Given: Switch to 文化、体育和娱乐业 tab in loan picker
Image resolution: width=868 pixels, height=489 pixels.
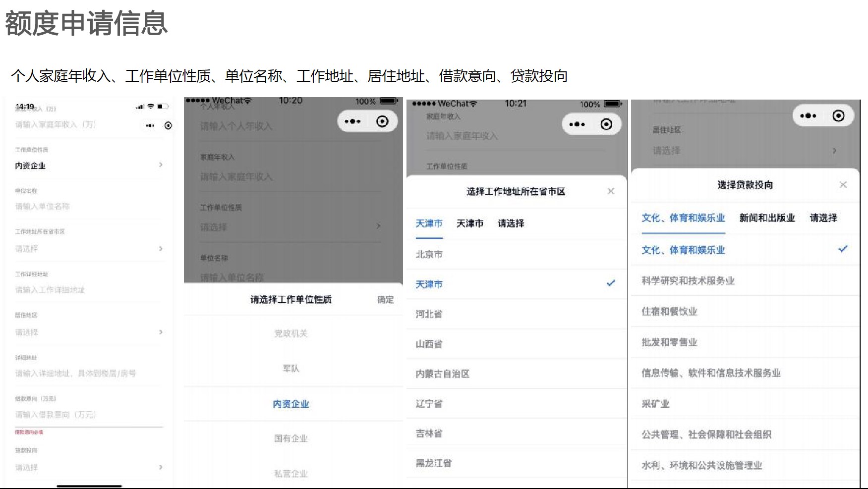Looking at the screenshot, I should click(x=683, y=218).
